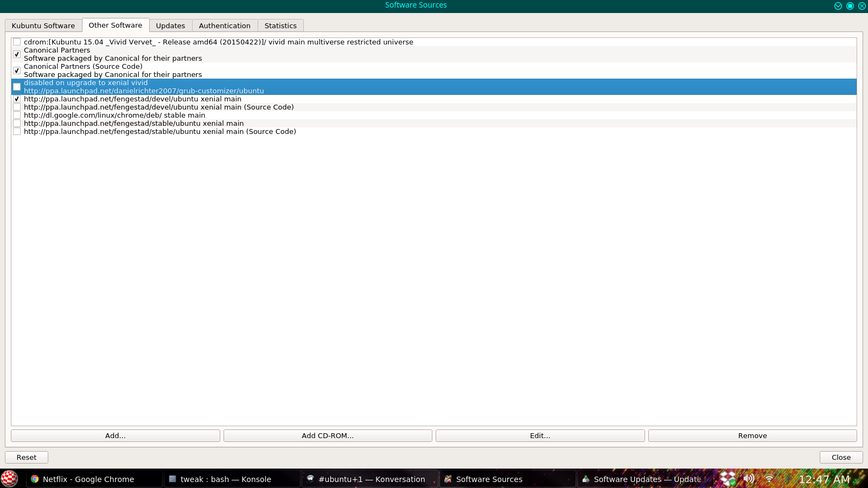Select fengestad/stable xenial main (Source Code) row
This screenshot has height=488, width=868.
(x=434, y=131)
